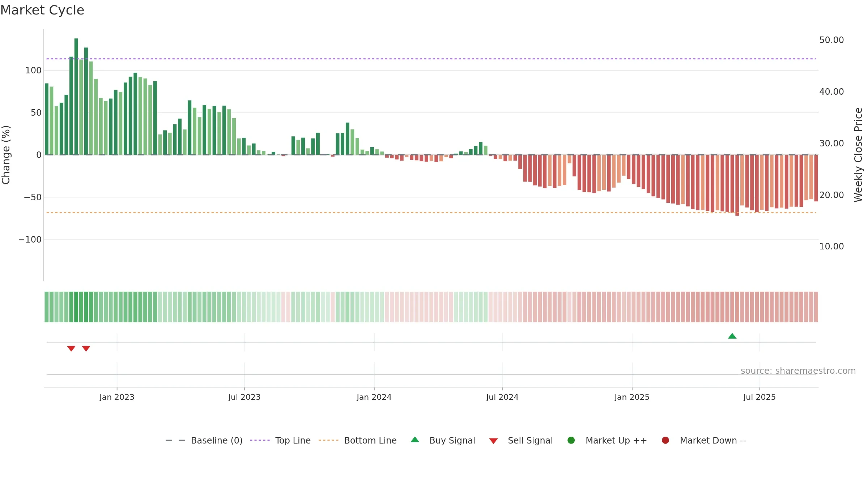Click the green Buy Signal triangle in the legend
Image resolution: width=868 pixels, height=488 pixels.
click(415, 440)
